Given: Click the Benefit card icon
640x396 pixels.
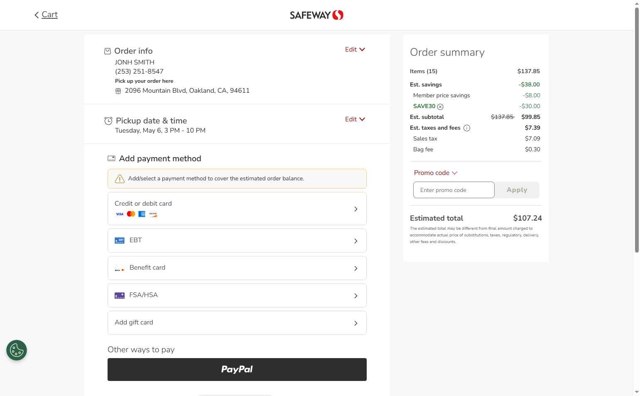Looking at the screenshot, I should point(120,269).
